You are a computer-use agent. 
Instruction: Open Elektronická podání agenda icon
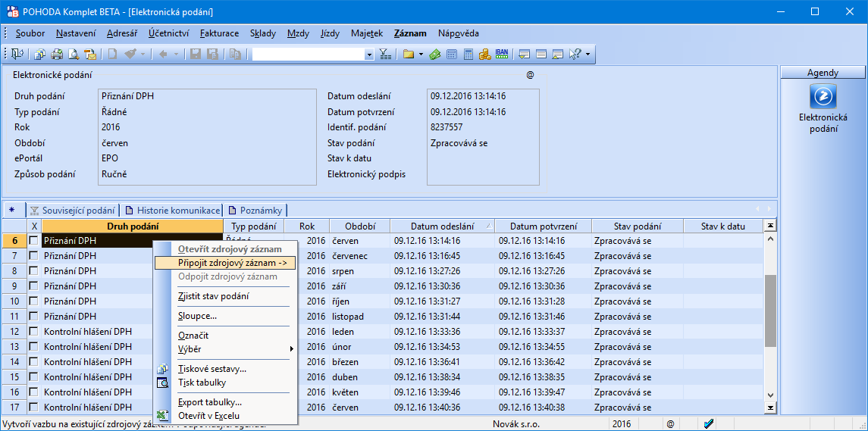pos(823,96)
